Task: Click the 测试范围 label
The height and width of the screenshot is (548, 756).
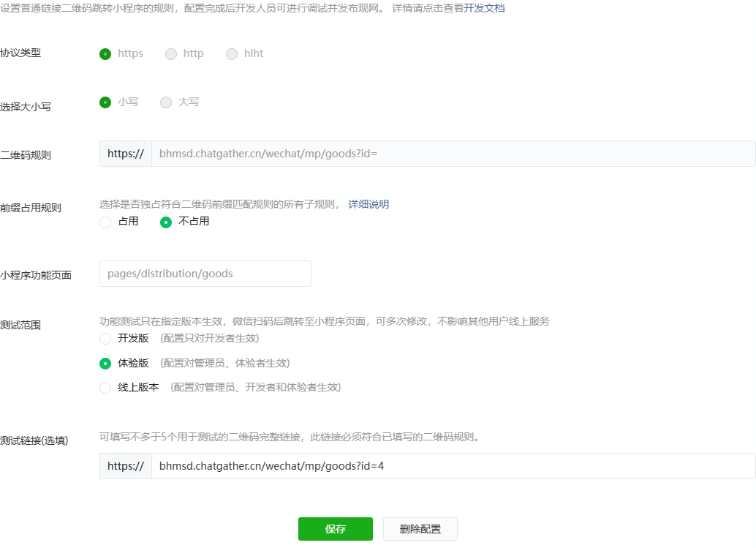Action: point(20,325)
